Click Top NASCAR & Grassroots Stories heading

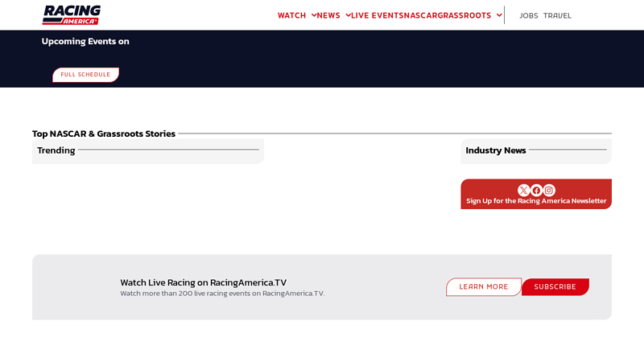(104, 134)
